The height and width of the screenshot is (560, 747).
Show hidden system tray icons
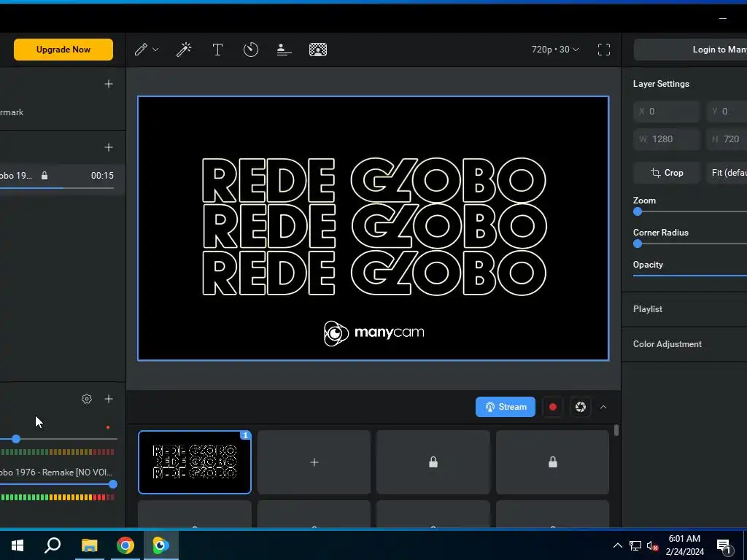617,545
